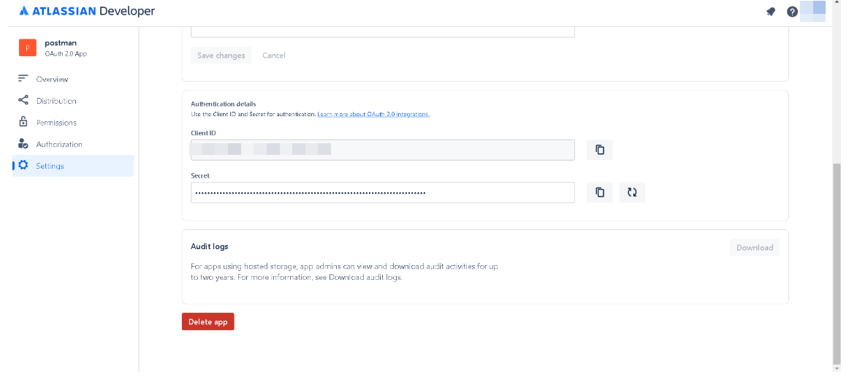Viewport: 868px width, 385px height.
Task: Click the Atlassian Developer logo
Action: coord(87,12)
